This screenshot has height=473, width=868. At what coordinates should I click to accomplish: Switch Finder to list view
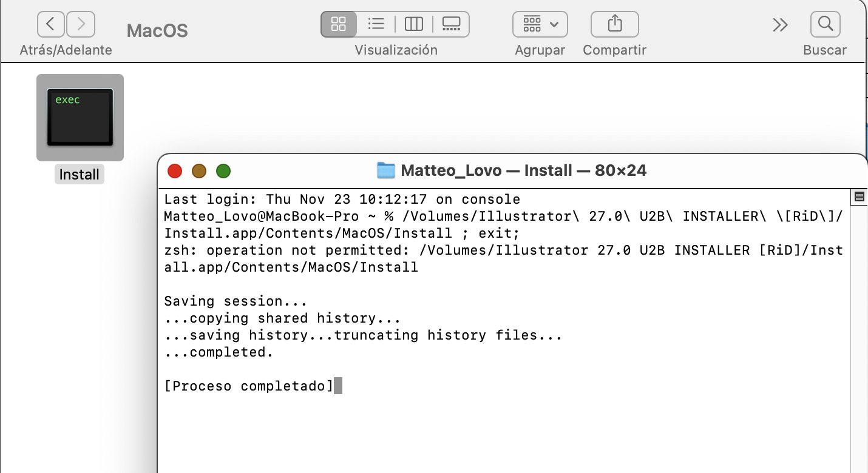(x=376, y=24)
